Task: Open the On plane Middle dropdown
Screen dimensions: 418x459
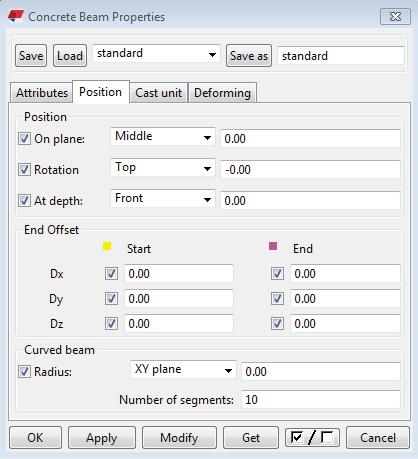Action: tap(163, 137)
